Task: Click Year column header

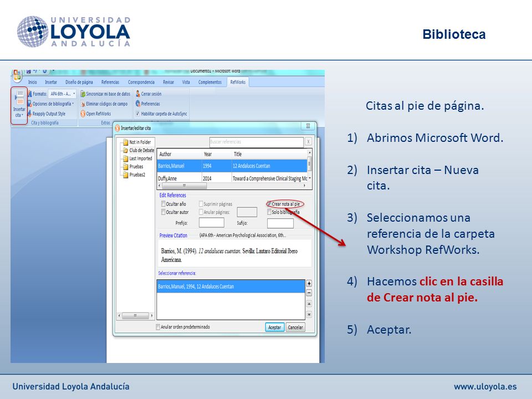Action: click(217, 154)
